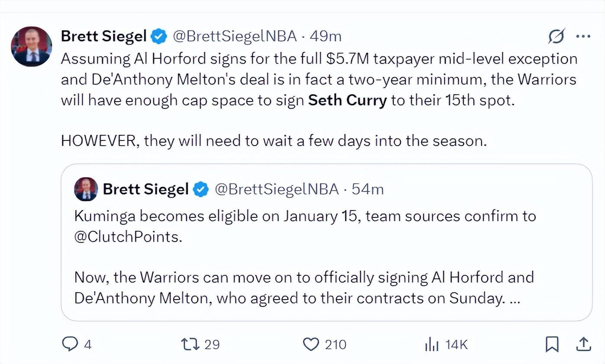Click the reply comment icon
This screenshot has width=605, height=364.
(70, 344)
